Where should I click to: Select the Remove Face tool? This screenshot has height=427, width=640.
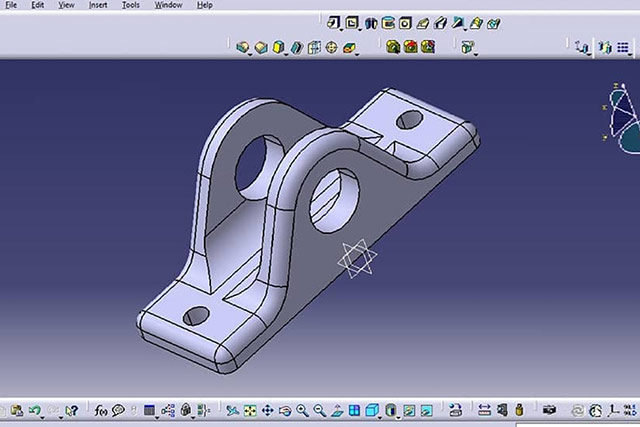[x=349, y=47]
